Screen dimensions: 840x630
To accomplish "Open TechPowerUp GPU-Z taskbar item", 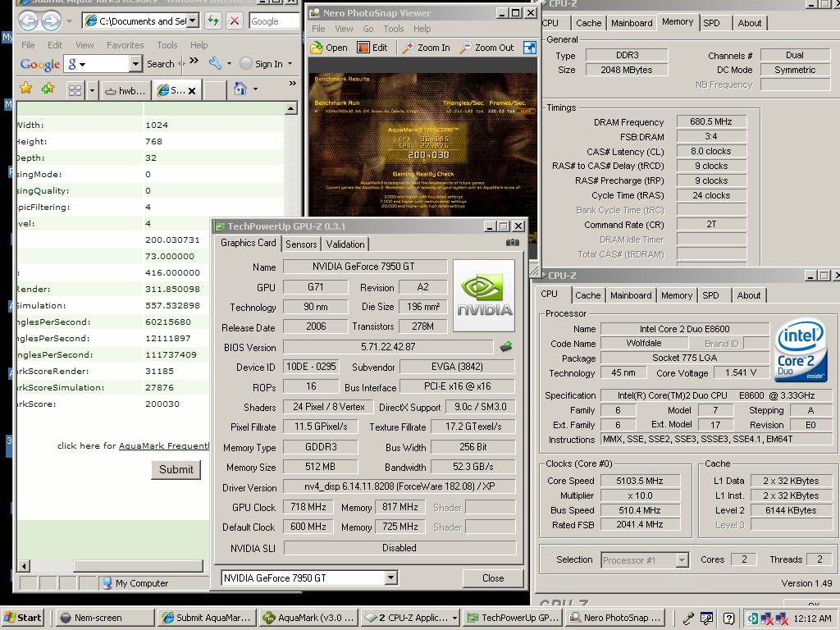I will pyautogui.click(x=514, y=618).
